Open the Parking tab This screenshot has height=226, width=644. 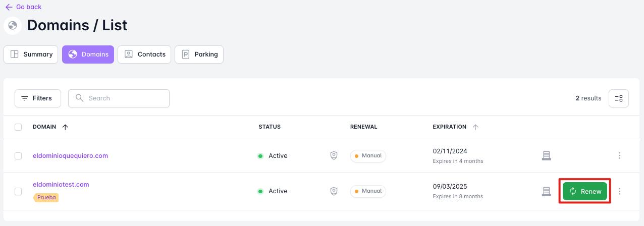199,54
